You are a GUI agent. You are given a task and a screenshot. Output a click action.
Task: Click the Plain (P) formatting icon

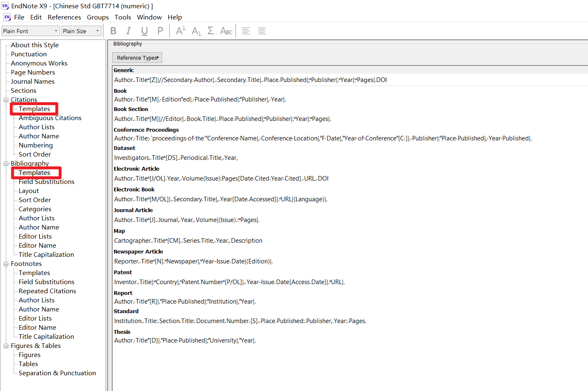pos(160,31)
